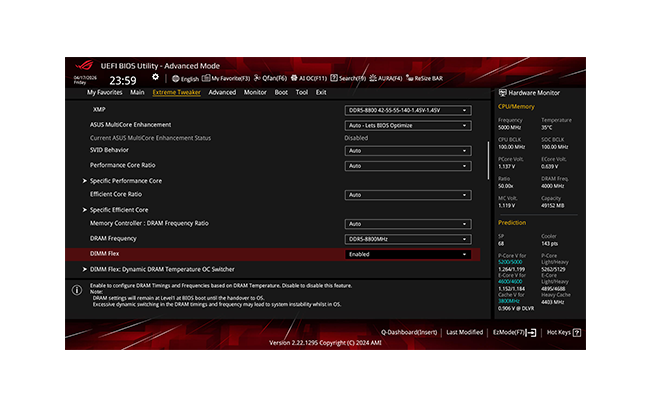Click Current ASUS MultiCore Enhancement Status text
The width and height of the screenshot is (650, 412).
(x=150, y=138)
